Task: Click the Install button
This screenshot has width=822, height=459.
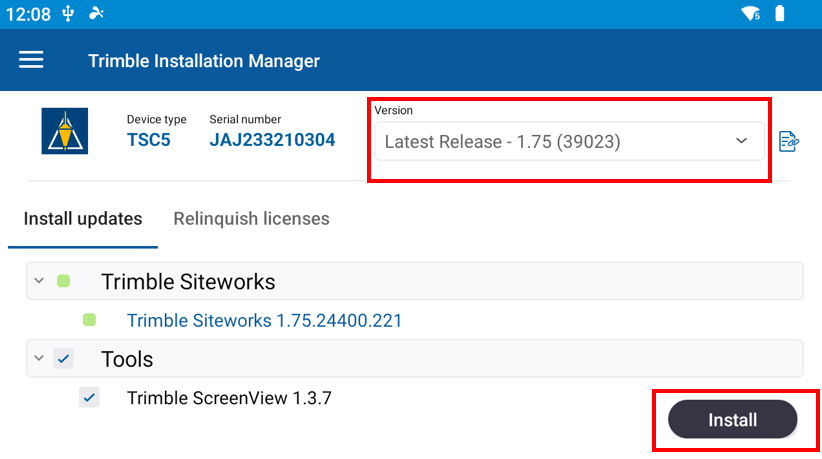Action: [732, 419]
